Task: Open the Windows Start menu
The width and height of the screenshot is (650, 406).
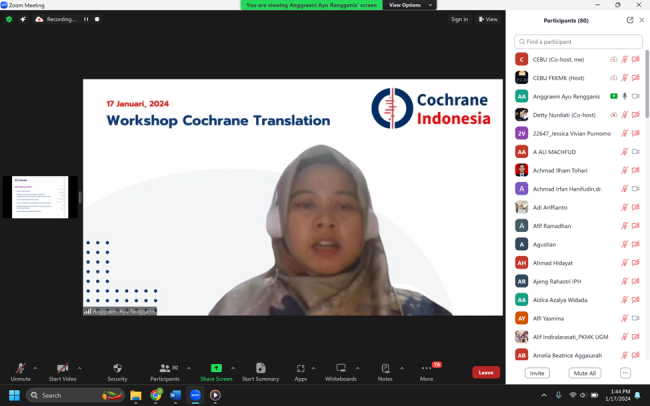Action: (x=14, y=395)
